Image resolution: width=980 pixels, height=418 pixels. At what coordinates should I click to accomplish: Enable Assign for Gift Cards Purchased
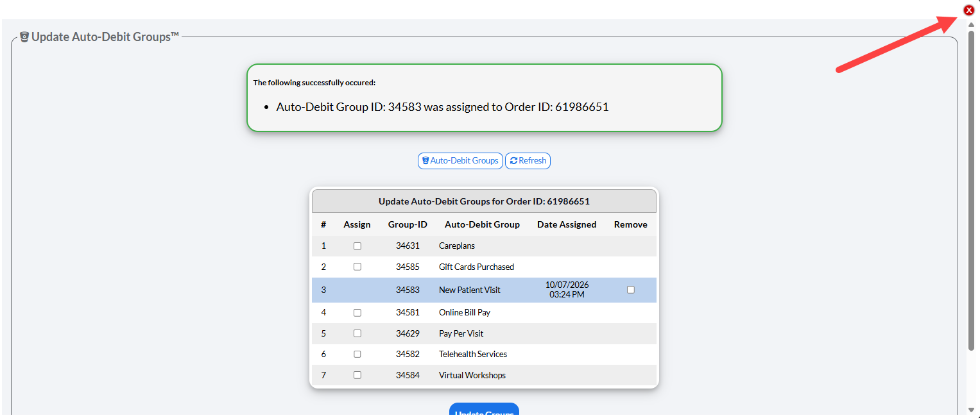pyautogui.click(x=357, y=267)
